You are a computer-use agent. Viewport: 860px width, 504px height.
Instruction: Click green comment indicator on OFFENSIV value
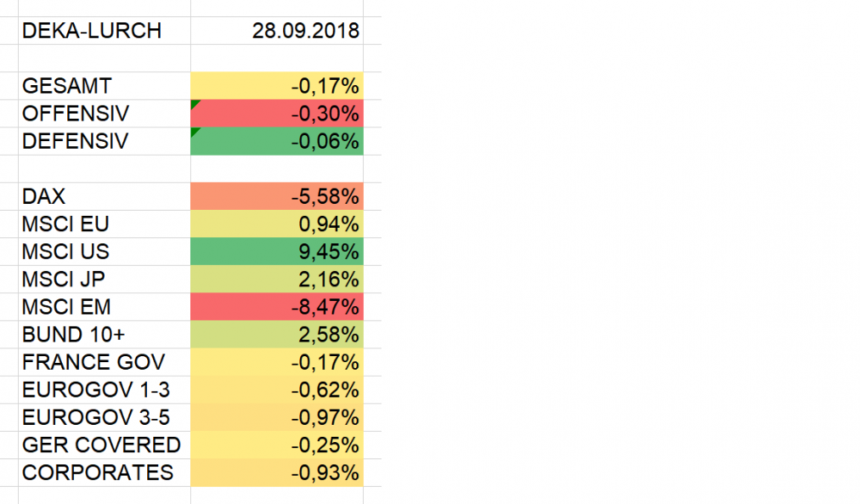[194, 103]
